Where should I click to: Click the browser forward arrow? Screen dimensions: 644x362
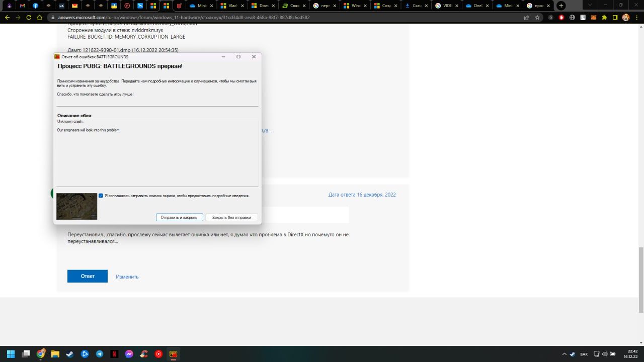[18, 17]
